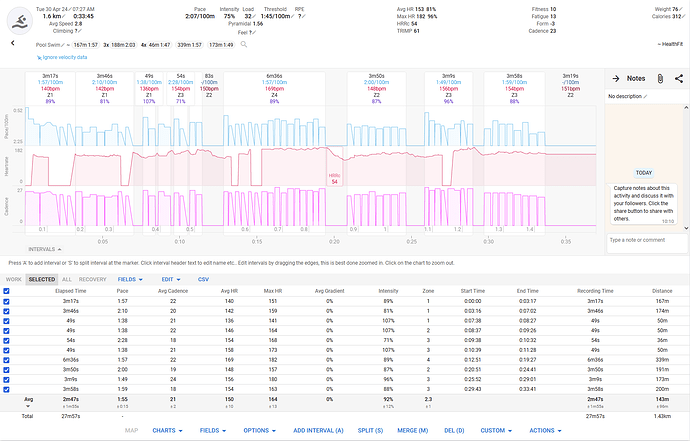
Task: Sort by Elapsed Time column header
Action: 70,291
